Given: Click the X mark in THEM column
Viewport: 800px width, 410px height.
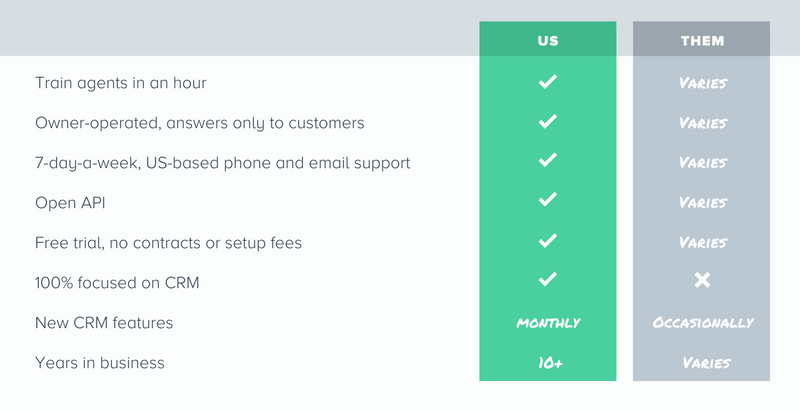Looking at the screenshot, I should (x=702, y=280).
